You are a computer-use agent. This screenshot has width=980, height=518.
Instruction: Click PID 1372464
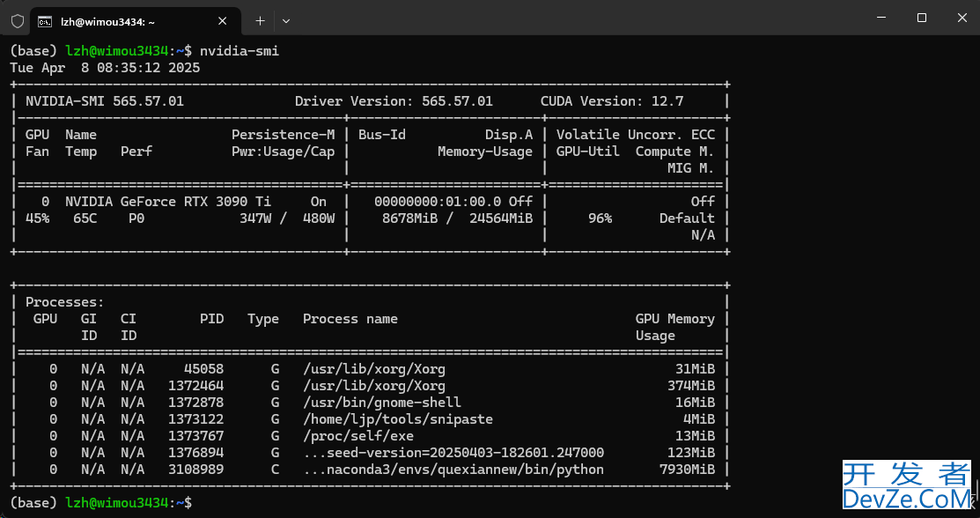196,386
